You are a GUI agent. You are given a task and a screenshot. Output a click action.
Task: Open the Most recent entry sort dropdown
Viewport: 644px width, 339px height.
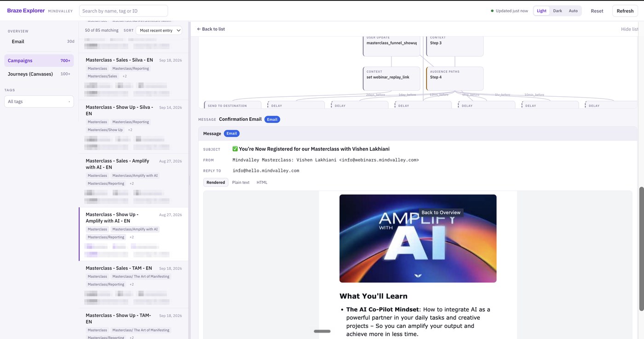[x=159, y=30]
